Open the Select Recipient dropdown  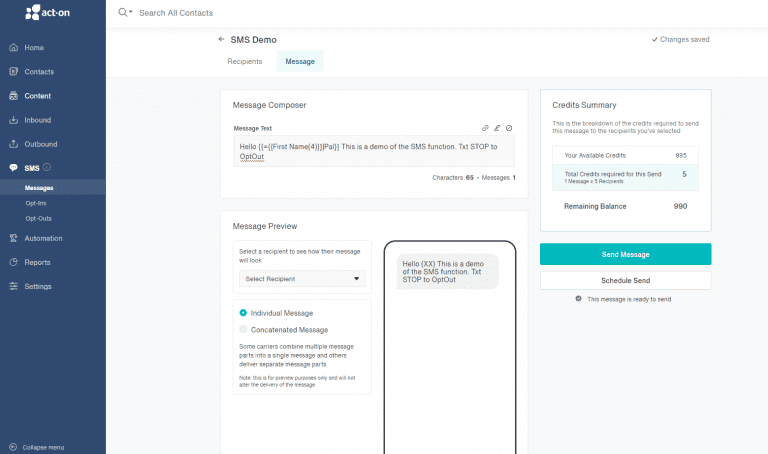click(x=301, y=279)
